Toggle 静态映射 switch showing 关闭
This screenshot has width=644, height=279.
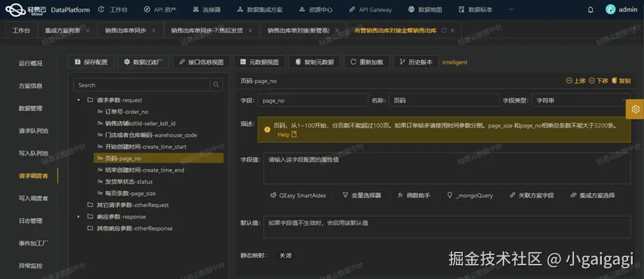pyautogui.click(x=286, y=255)
